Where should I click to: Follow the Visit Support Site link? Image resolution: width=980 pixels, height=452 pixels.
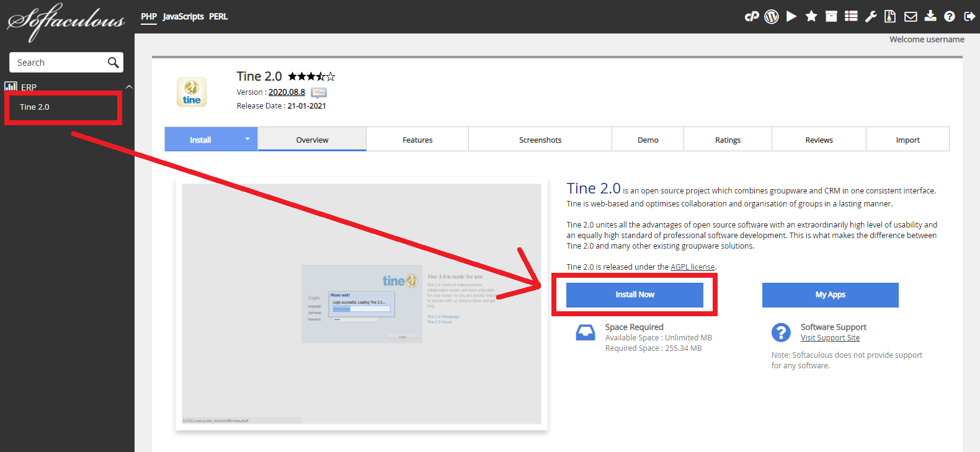830,338
